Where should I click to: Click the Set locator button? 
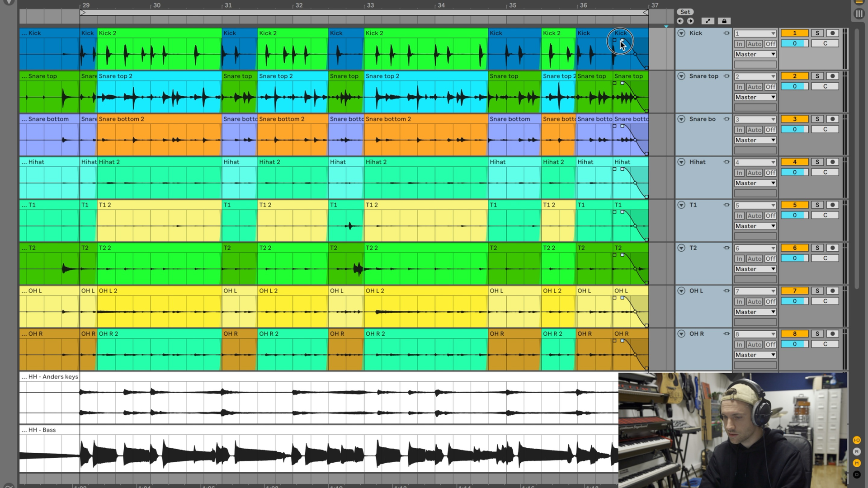[x=685, y=12]
